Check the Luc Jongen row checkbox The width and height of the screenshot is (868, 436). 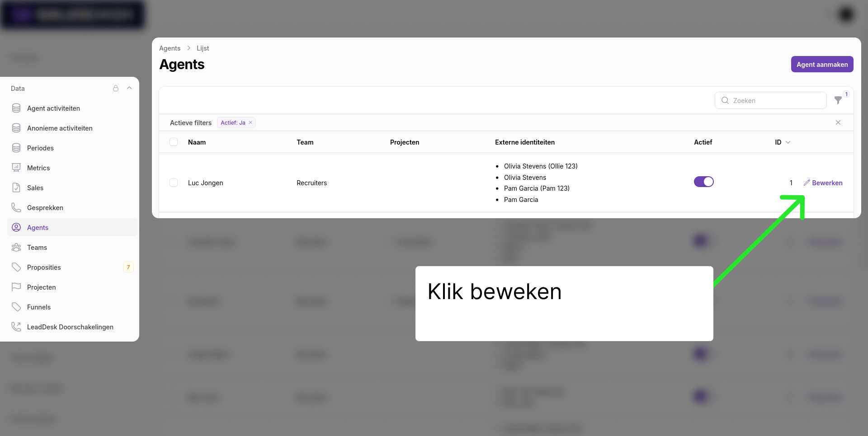(174, 183)
